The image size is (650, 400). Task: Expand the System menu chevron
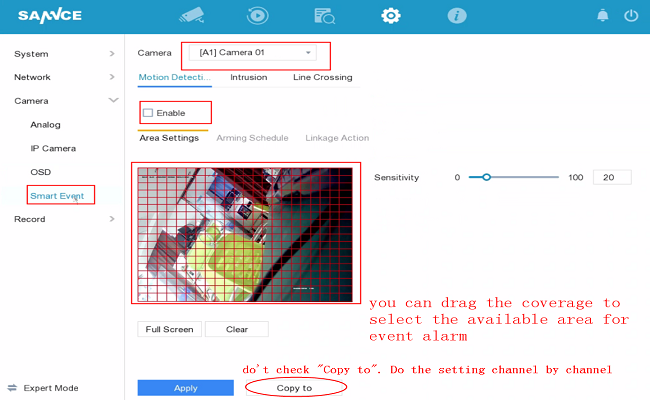(x=112, y=53)
